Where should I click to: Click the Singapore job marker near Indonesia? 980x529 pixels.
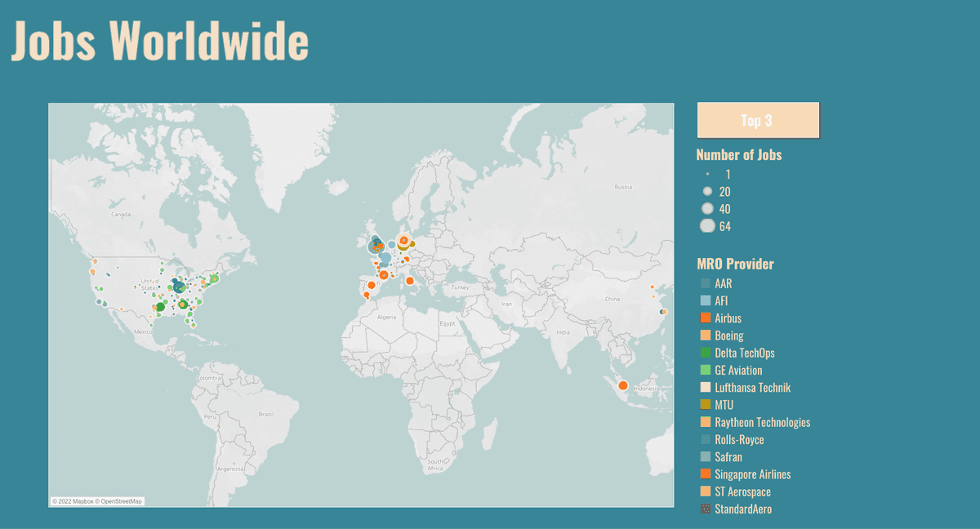(622, 386)
